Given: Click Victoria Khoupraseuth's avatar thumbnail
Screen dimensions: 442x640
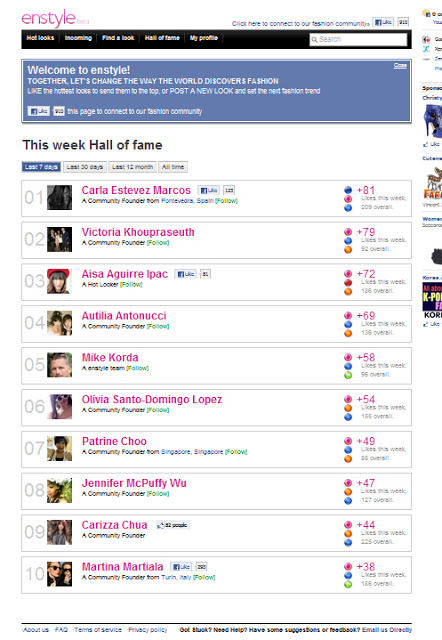Looking at the screenshot, I should point(59,239).
